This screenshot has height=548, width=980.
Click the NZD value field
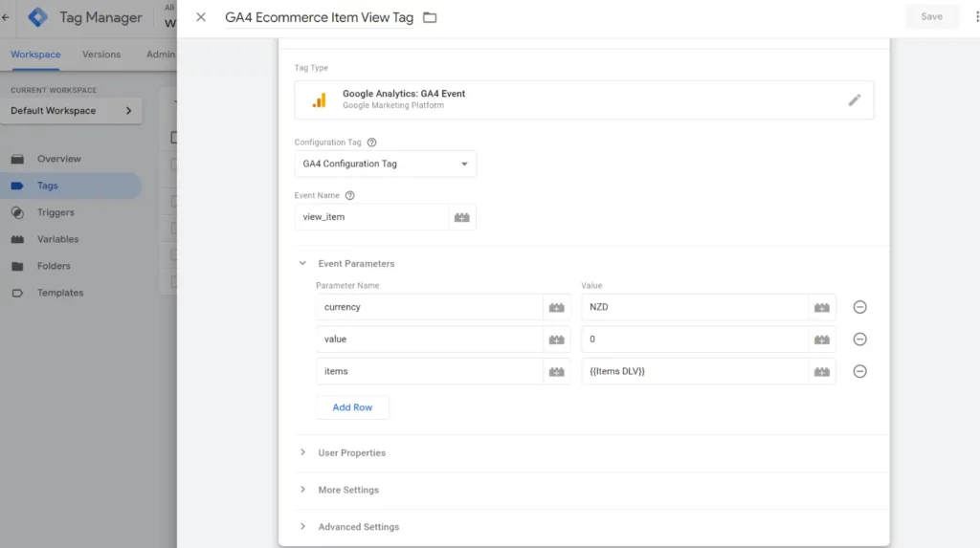tap(695, 307)
